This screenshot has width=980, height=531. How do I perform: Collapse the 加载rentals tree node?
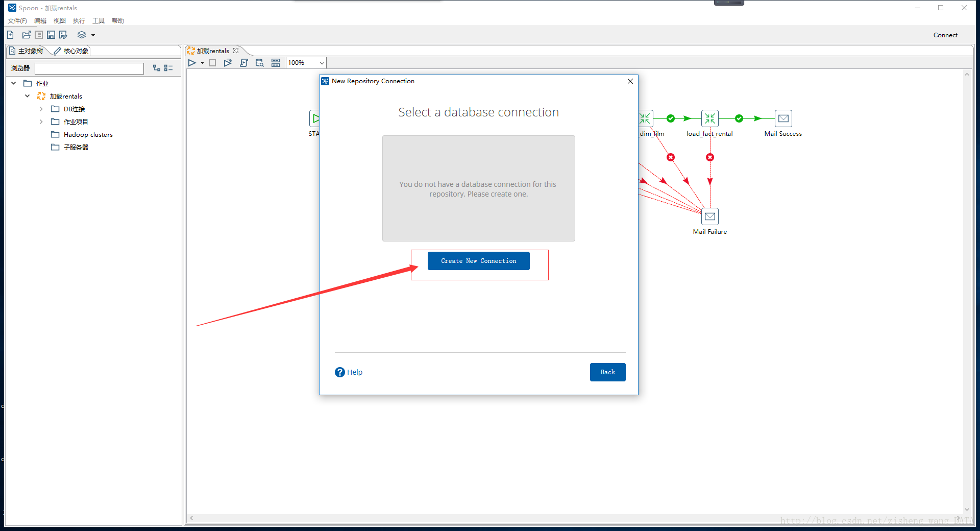coord(27,96)
